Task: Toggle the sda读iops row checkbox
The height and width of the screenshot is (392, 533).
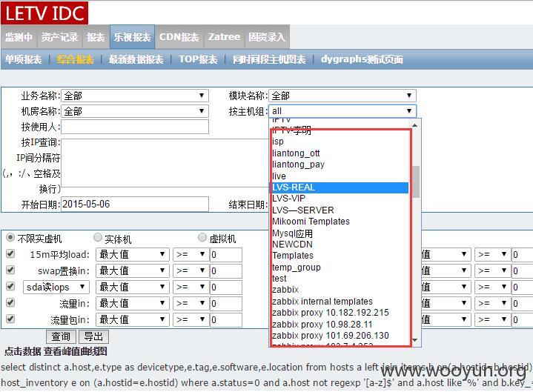Action: coord(10,286)
